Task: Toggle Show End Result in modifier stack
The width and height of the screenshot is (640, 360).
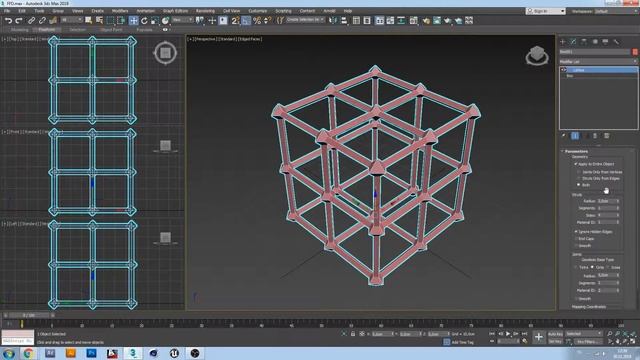Action: (575, 136)
